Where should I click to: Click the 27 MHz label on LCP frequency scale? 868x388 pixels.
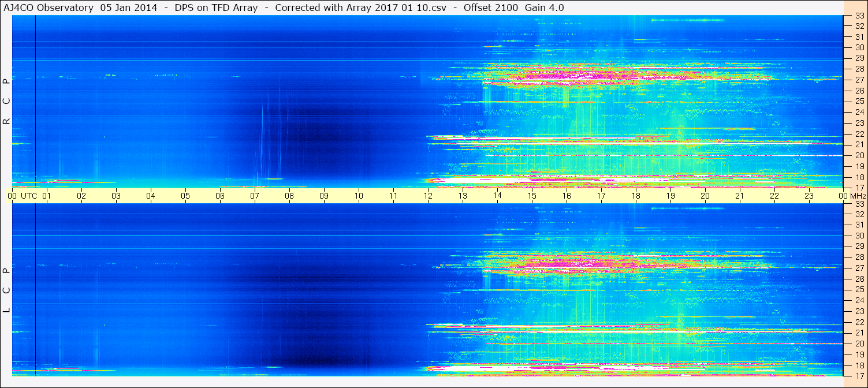pyautogui.click(x=859, y=268)
